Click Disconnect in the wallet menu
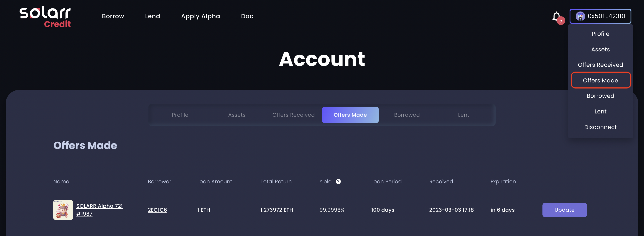This screenshot has width=644, height=236. tap(600, 127)
